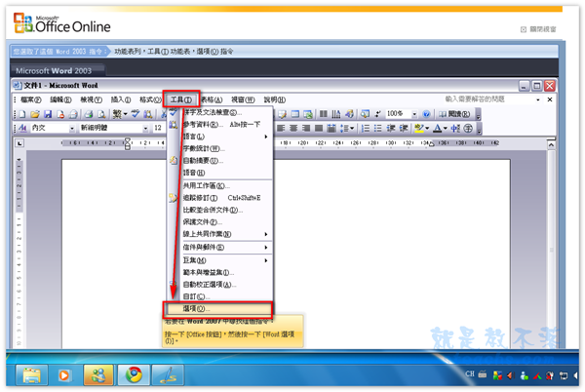
Task: Open Windows Live Messenger from taskbar
Action: (x=98, y=374)
